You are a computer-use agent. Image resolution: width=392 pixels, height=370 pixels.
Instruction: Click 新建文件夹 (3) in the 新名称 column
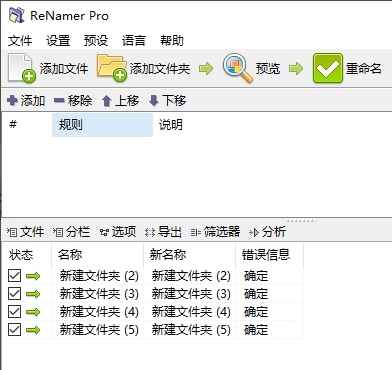pos(191,294)
